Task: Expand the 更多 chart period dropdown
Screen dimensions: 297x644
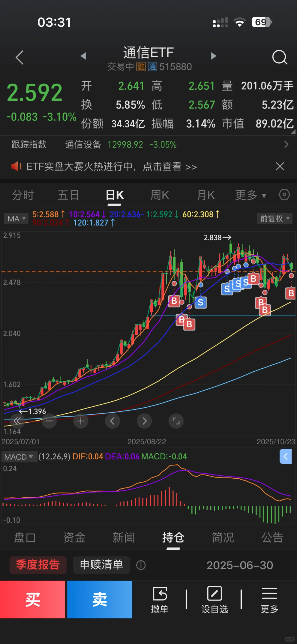Action: click(251, 195)
